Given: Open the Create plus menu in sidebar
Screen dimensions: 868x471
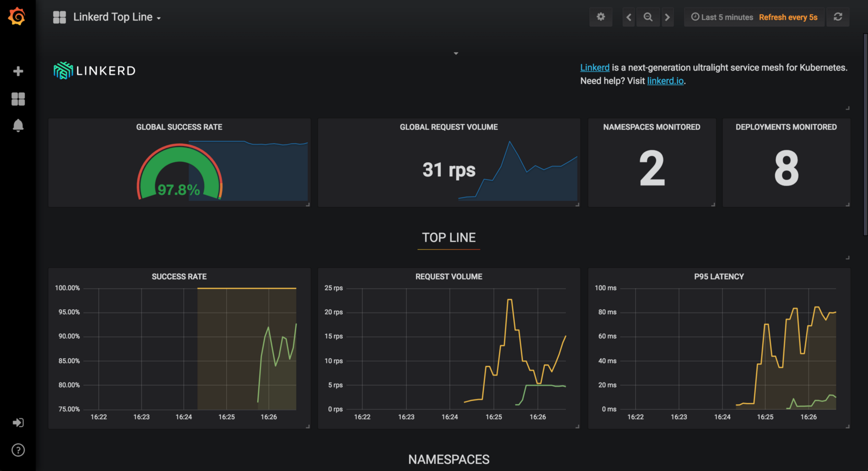Looking at the screenshot, I should 18,72.
